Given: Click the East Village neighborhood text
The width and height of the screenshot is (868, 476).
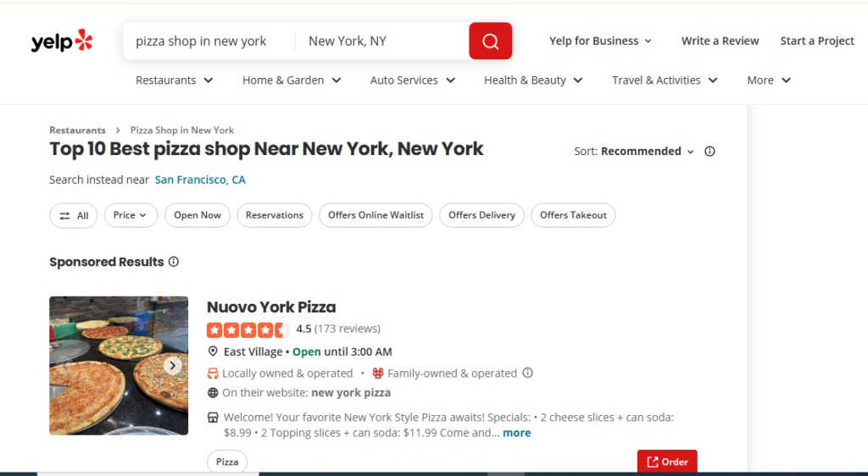Looking at the screenshot, I should coord(253,351).
